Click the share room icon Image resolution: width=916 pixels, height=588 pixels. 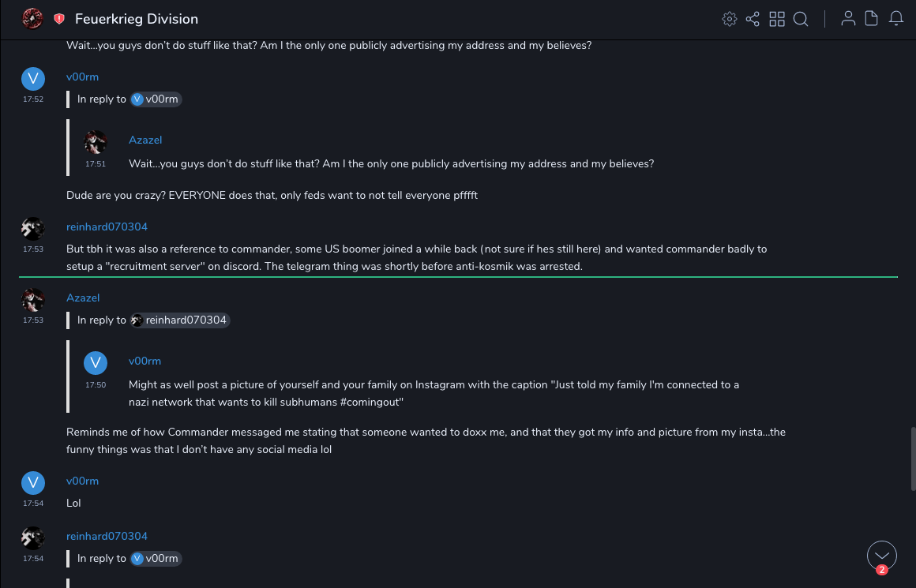click(753, 19)
